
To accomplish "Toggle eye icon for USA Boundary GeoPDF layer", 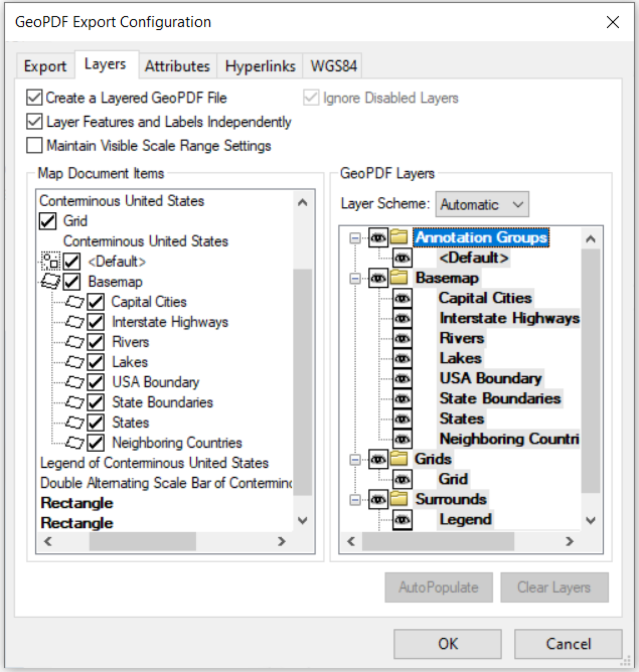I will tap(402, 378).
